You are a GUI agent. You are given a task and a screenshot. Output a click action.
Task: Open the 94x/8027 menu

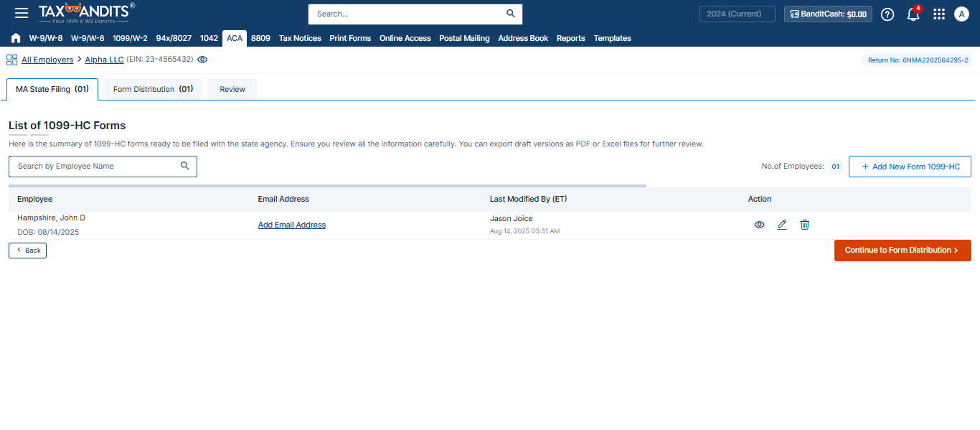tap(174, 38)
